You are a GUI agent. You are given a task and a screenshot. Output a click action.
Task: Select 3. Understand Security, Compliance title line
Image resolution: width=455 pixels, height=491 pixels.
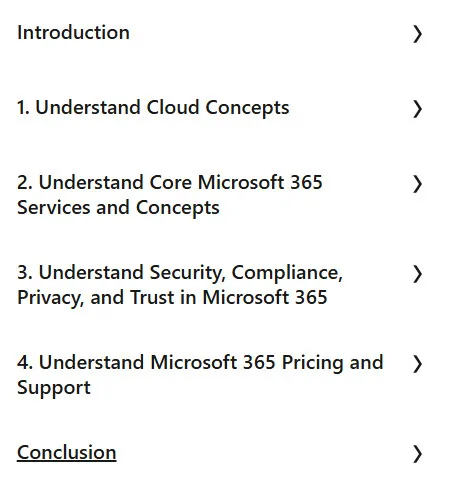(180, 273)
